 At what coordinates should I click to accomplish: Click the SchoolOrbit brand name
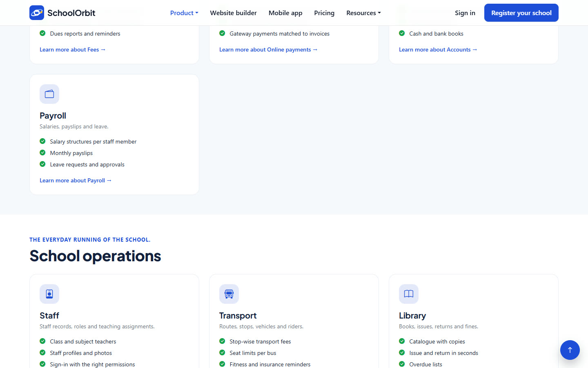click(x=71, y=13)
